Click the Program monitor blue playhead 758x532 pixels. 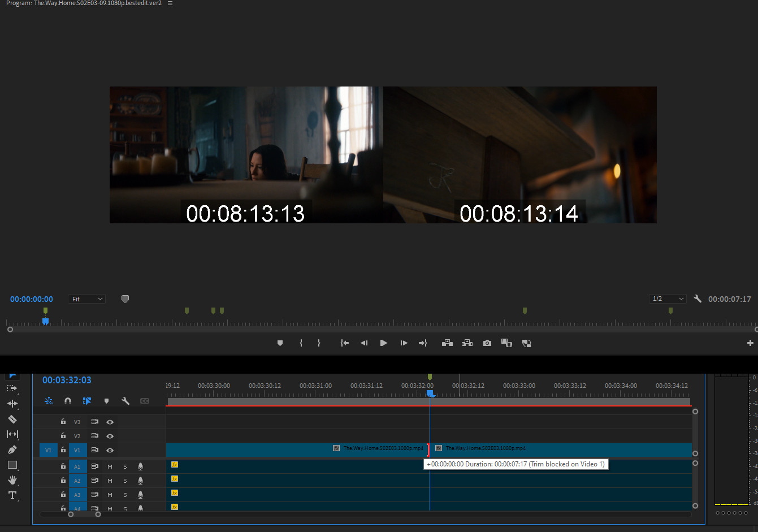tap(45, 321)
